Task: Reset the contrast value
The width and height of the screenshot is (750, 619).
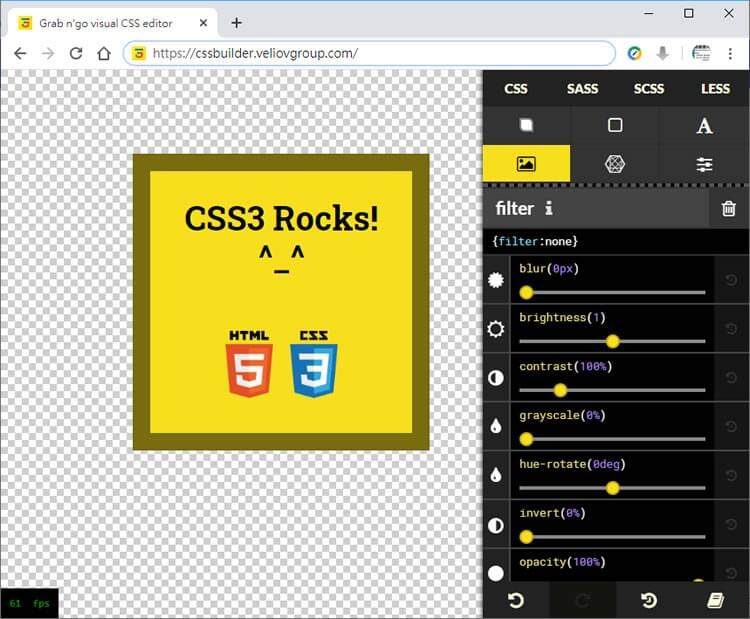Action: tap(731, 378)
